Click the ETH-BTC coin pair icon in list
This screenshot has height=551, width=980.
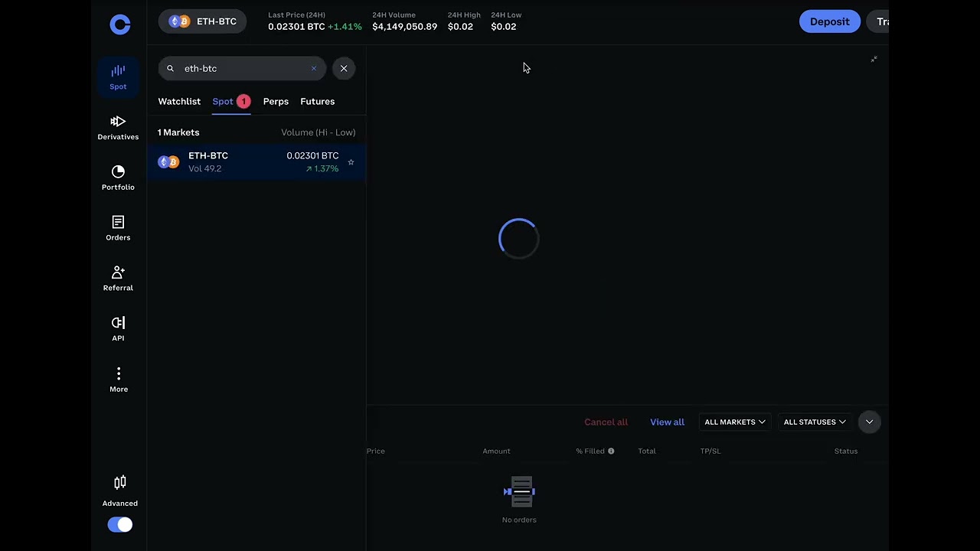168,162
